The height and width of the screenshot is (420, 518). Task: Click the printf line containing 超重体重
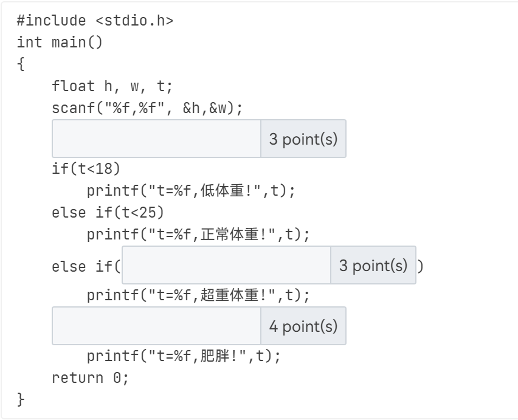tap(198, 295)
